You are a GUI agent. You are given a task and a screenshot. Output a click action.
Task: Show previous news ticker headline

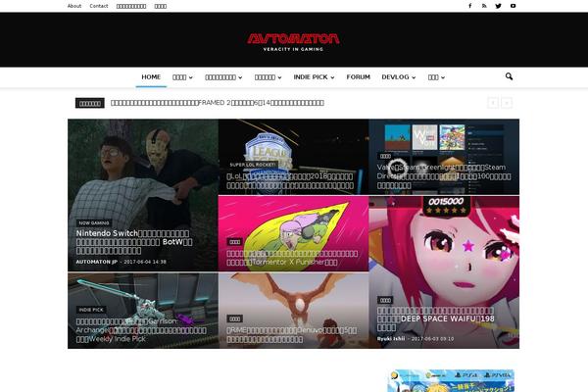click(x=493, y=103)
